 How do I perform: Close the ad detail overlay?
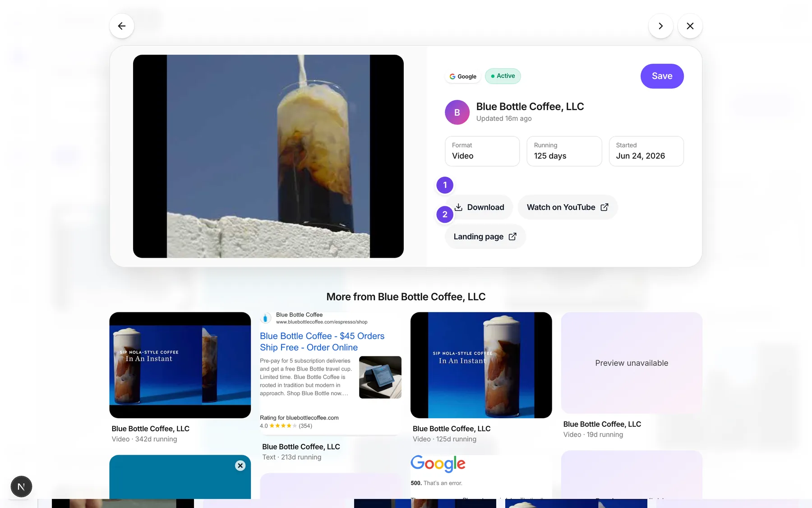point(690,26)
